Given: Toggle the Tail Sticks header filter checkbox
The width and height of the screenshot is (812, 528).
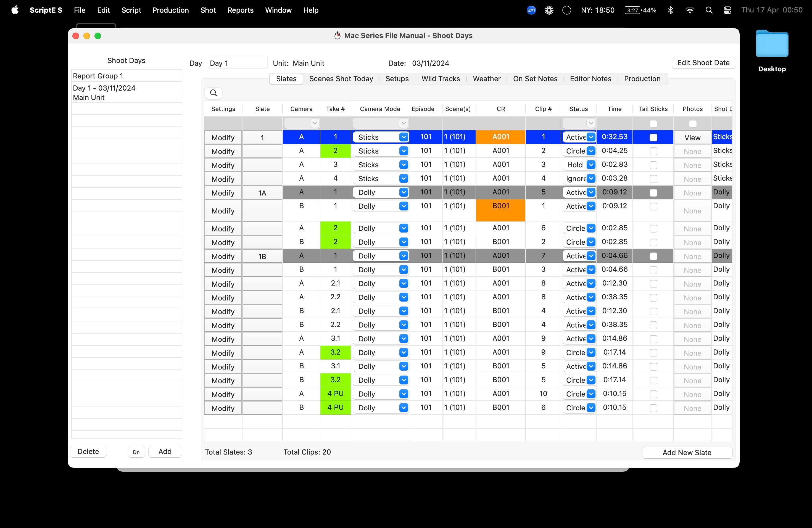Looking at the screenshot, I should pos(653,124).
